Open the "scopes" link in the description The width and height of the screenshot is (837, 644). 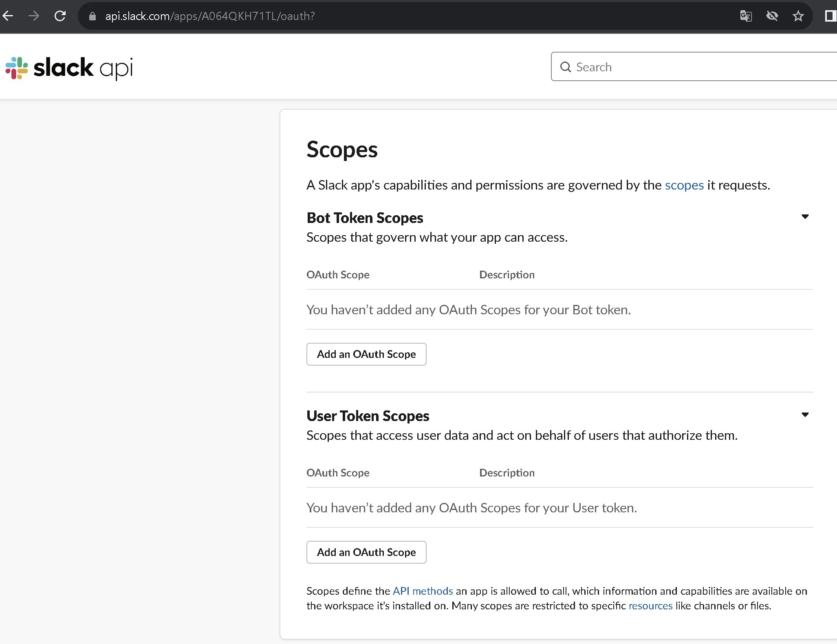(684, 185)
